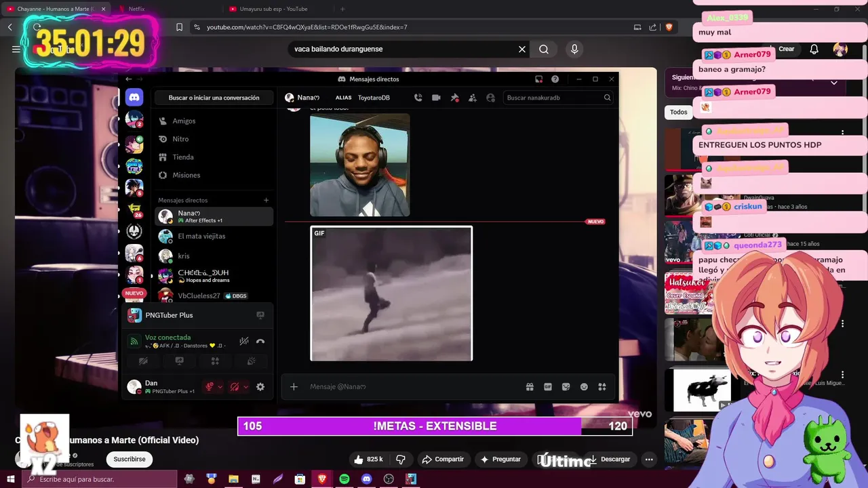This screenshot has width=868, height=488.
Task: Clear the YouTube search box text
Action: pos(522,49)
